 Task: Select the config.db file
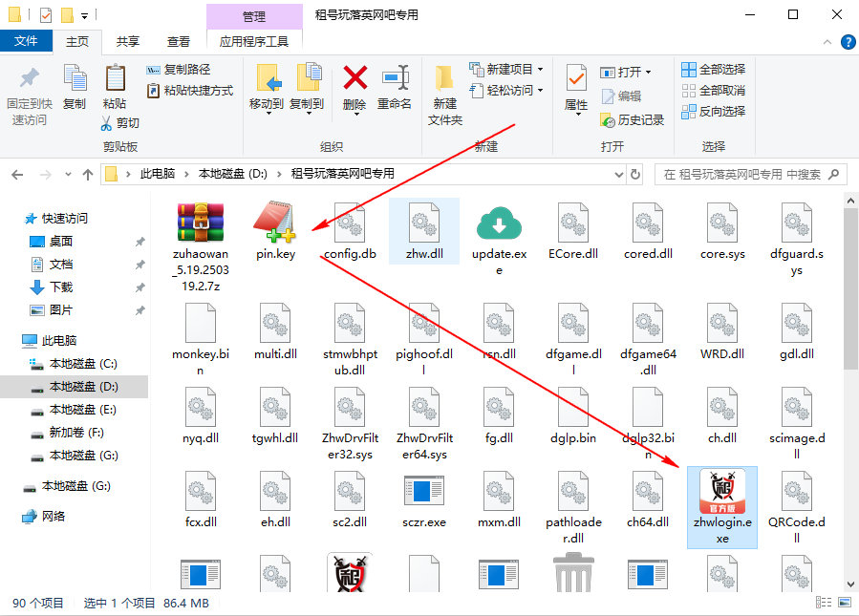pyautogui.click(x=350, y=231)
